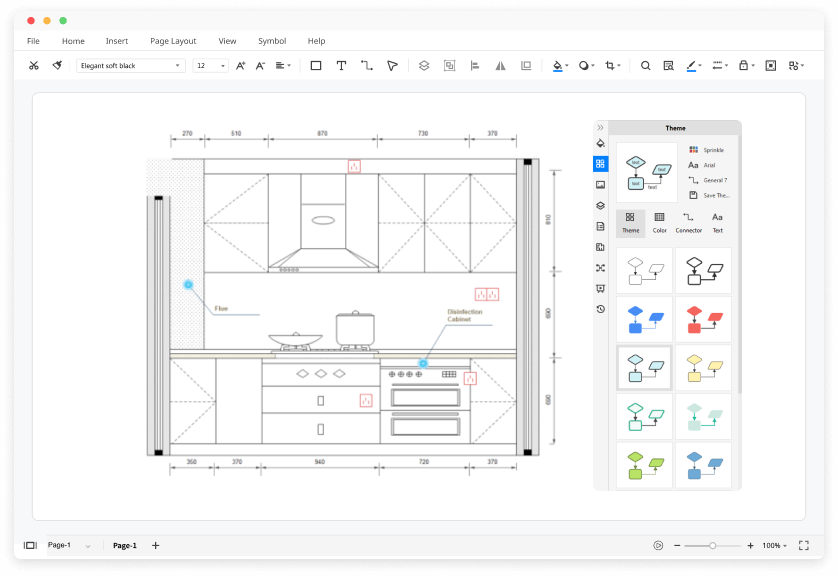Viewport: 838px width, 576px height.
Task: Zoom in with the plus button
Action: coord(750,546)
